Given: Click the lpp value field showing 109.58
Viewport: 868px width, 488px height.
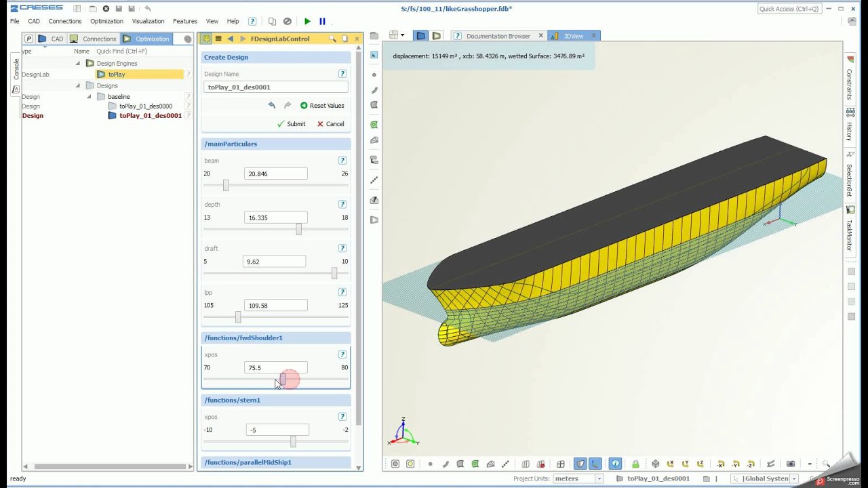Looking at the screenshot, I should coord(275,306).
